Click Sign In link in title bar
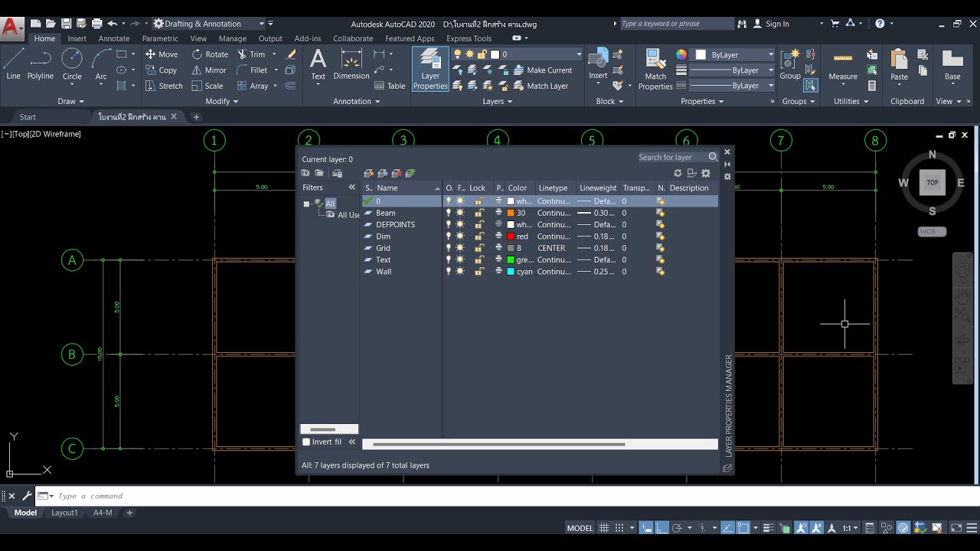The height and width of the screenshot is (551, 980). [771, 24]
